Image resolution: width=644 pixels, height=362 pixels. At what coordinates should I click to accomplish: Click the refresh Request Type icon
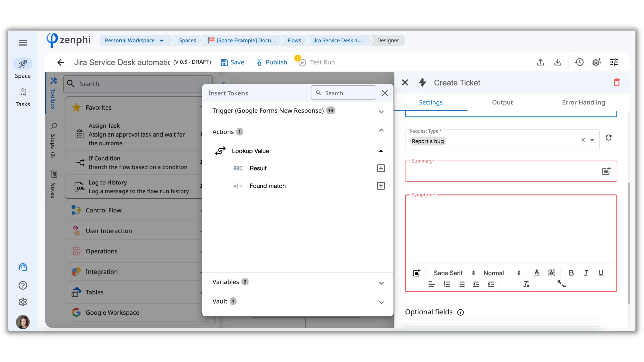(608, 138)
